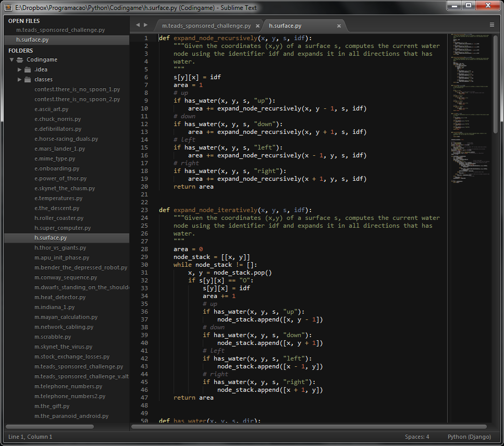Change Python (Django) syntax in status bar

click(469, 437)
